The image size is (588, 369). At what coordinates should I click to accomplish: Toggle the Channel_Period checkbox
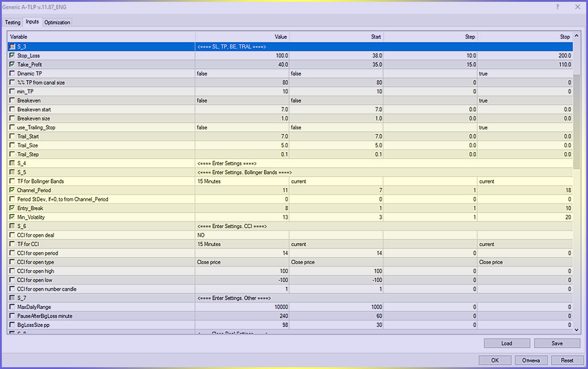12,190
